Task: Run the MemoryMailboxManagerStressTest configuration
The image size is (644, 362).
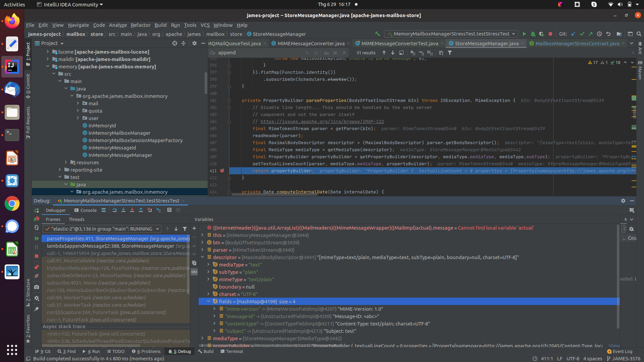Action: pyautogui.click(x=524, y=34)
